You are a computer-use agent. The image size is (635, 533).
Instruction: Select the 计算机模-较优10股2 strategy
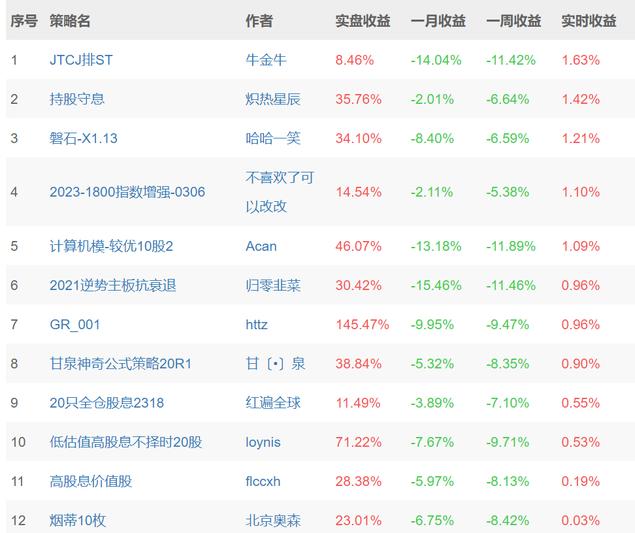111,245
